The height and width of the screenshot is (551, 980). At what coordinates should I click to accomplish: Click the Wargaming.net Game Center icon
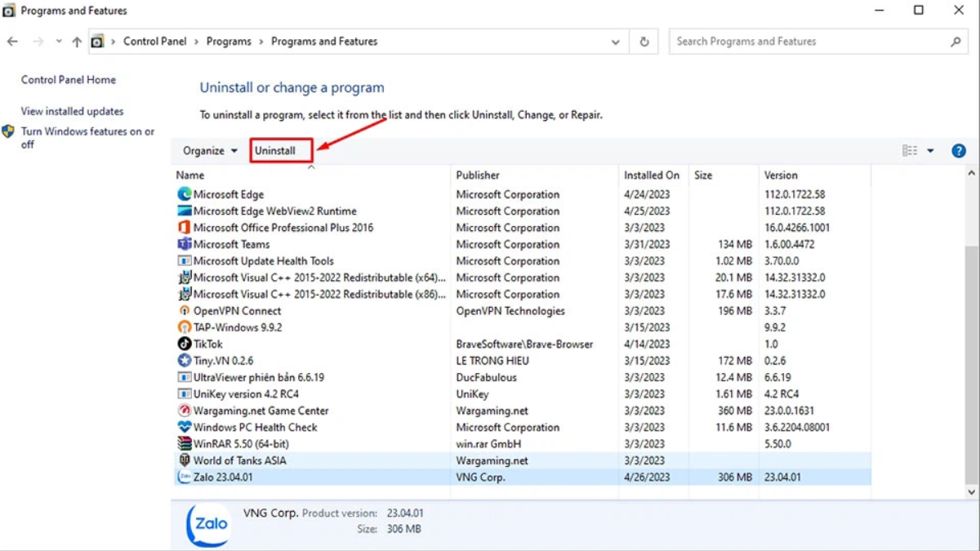(x=185, y=411)
